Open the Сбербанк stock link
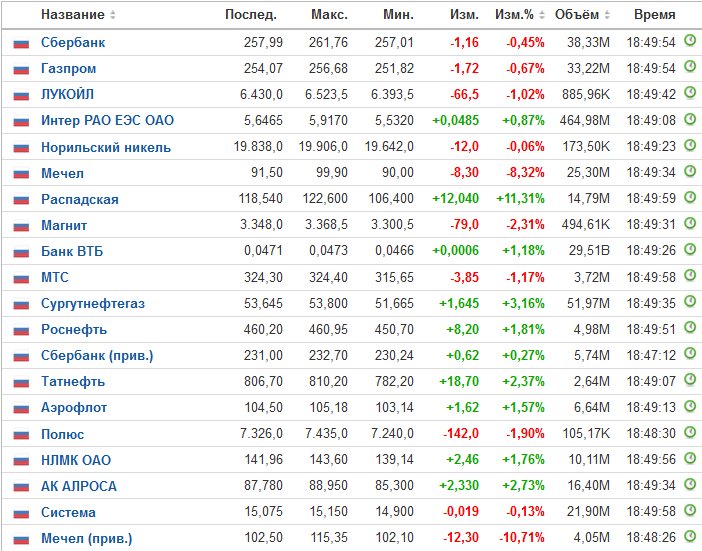 click(73, 43)
